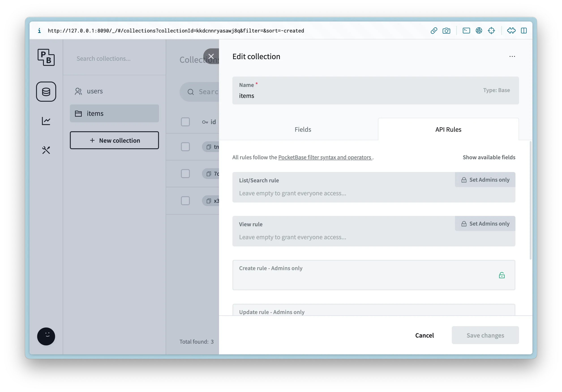Viewport: 562px width, 392px height.
Task: Check the first record row checkbox
Action: click(x=185, y=147)
